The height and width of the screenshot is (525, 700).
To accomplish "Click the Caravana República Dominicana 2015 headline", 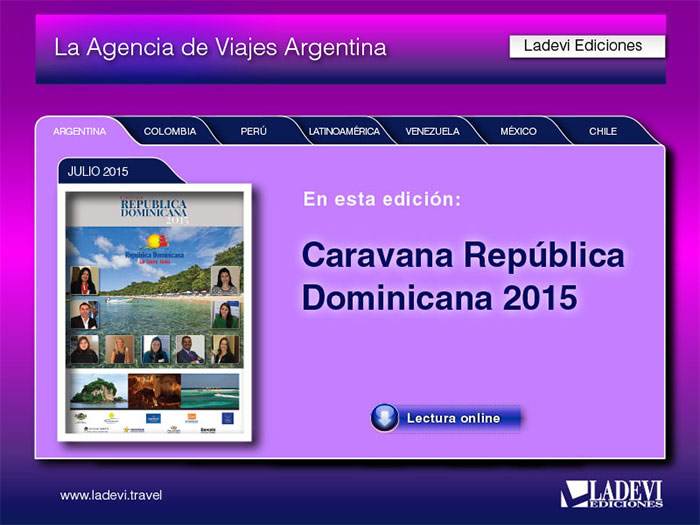I will click(x=463, y=276).
